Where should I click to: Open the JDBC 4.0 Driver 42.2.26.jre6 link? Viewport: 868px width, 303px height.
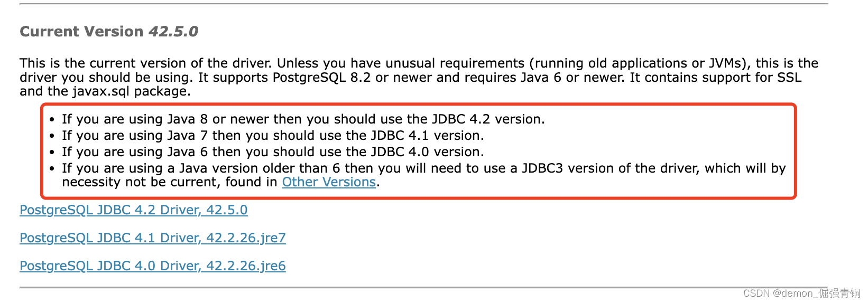point(152,266)
